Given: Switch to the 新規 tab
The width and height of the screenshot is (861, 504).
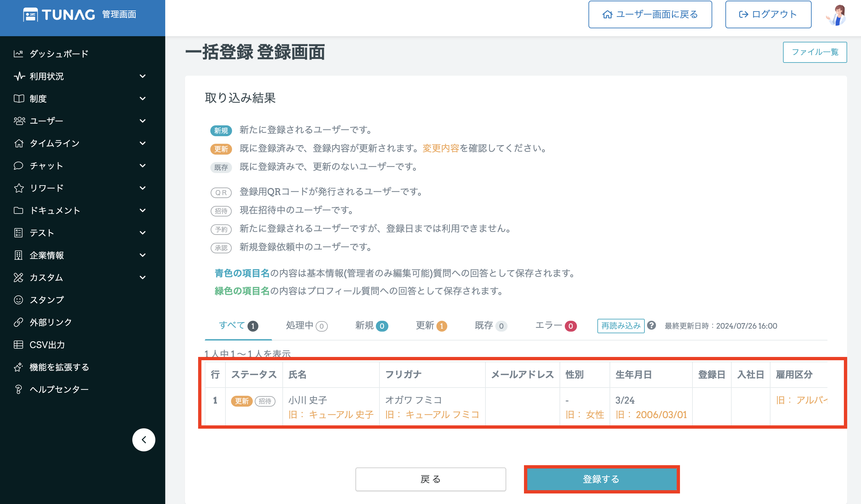Looking at the screenshot, I should 371,326.
